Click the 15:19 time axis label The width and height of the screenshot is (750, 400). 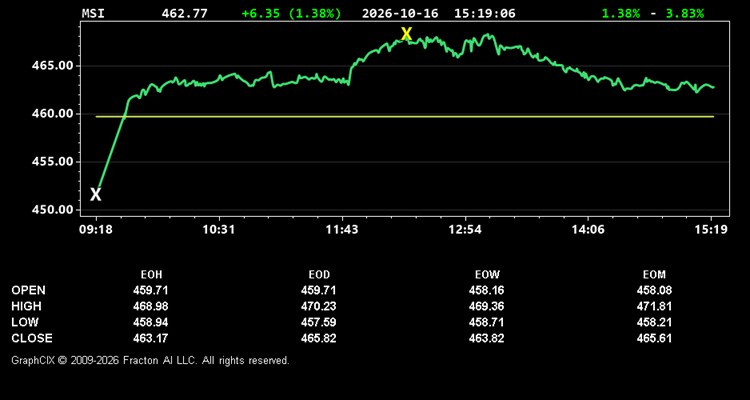(712, 230)
